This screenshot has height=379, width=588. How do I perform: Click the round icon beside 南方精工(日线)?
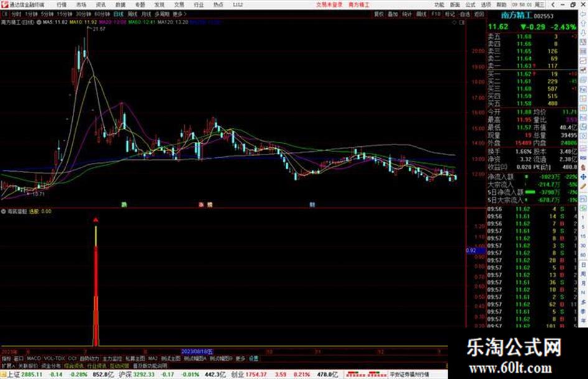[x=39, y=22]
